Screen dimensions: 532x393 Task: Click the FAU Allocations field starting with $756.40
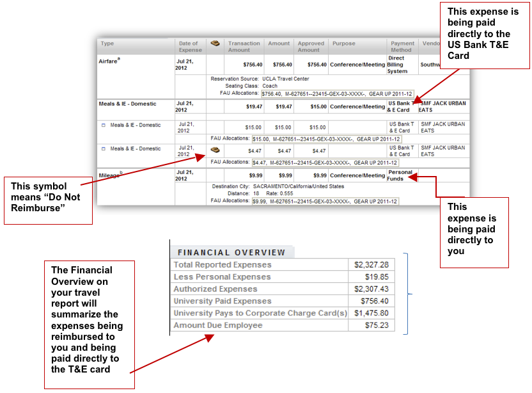337,93
